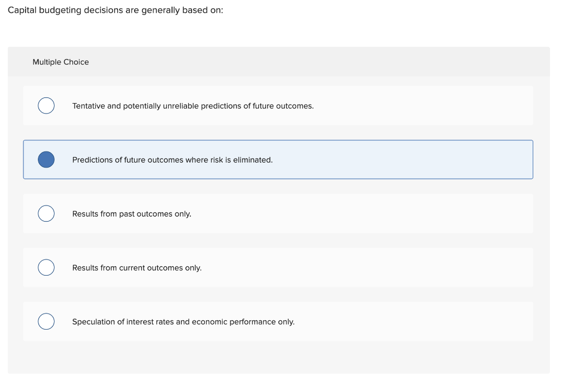
Task: Click the text 'Results from past outcomes only'
Action: pyautogui.click(x=131, y=214)
